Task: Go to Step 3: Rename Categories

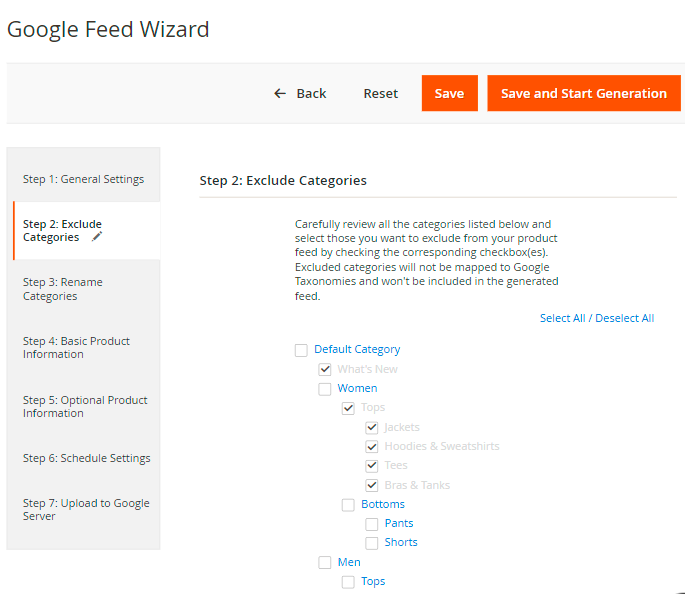Action: tap(63, 289)
